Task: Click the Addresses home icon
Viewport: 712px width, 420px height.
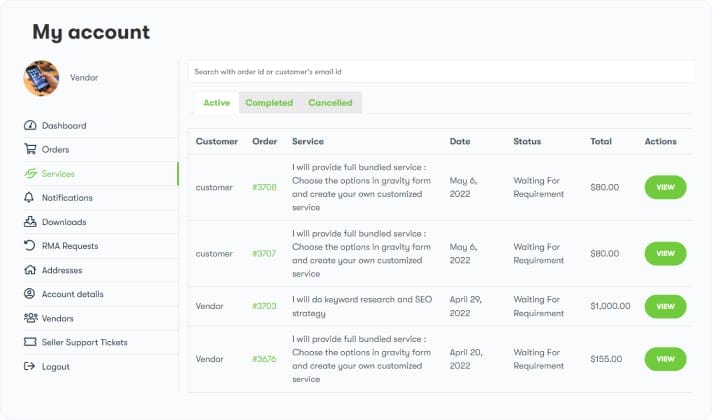Action: (30, 270)
